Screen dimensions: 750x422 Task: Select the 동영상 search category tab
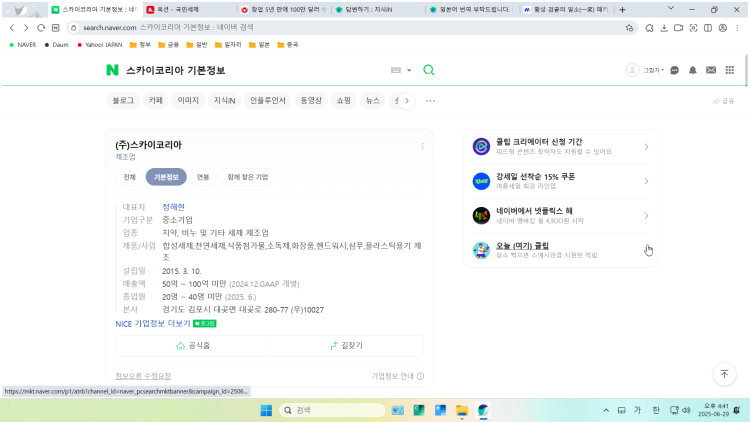(x=311, y=100)
